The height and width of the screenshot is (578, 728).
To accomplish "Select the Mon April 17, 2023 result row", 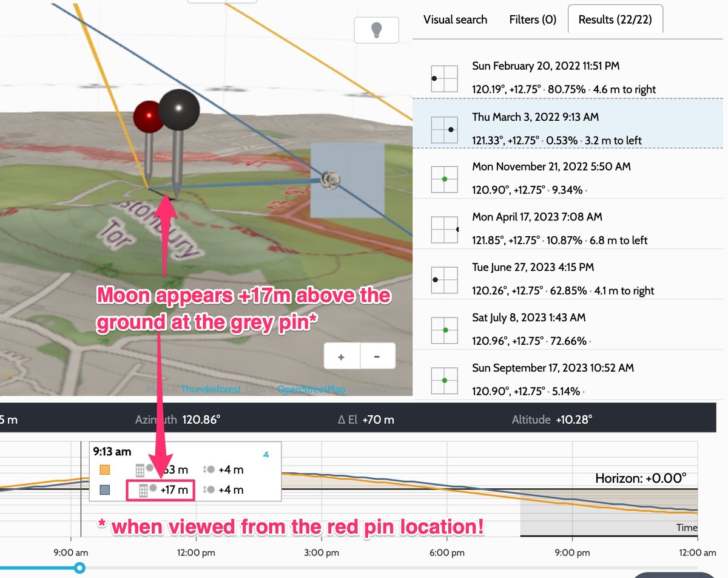I will pyautogui.click(x=564, y=228).
